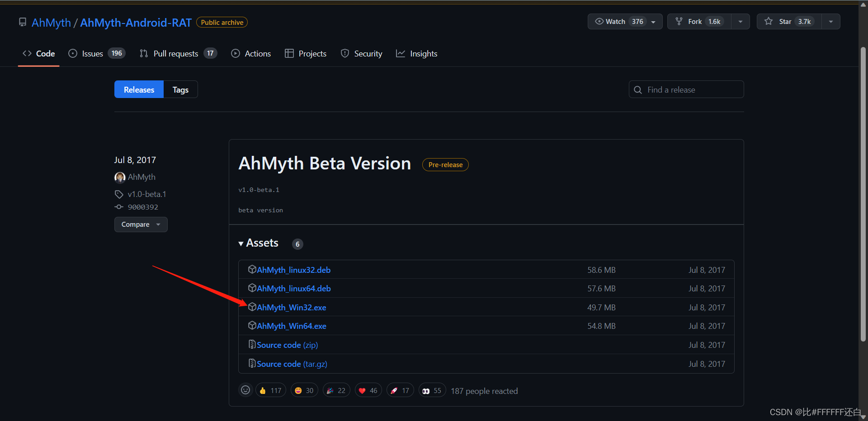Screen dimensions: 868x421
Task: Click the 187 people reacted text
Action: [484, 391]
